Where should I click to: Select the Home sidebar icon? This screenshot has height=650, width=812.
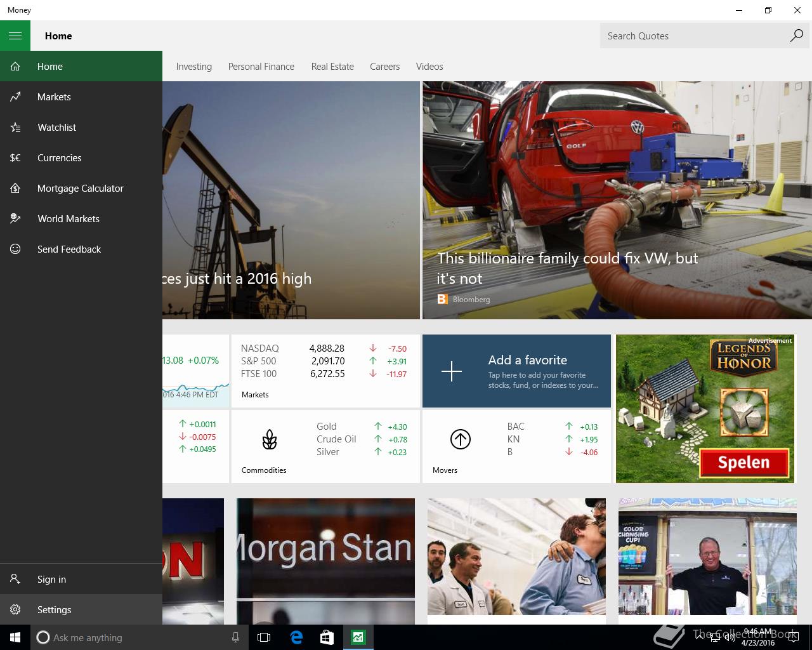click(15, 66)
